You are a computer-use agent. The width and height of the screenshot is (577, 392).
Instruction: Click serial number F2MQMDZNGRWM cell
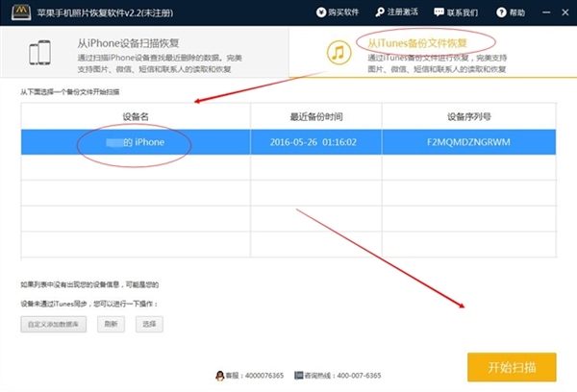coord(468,142)
